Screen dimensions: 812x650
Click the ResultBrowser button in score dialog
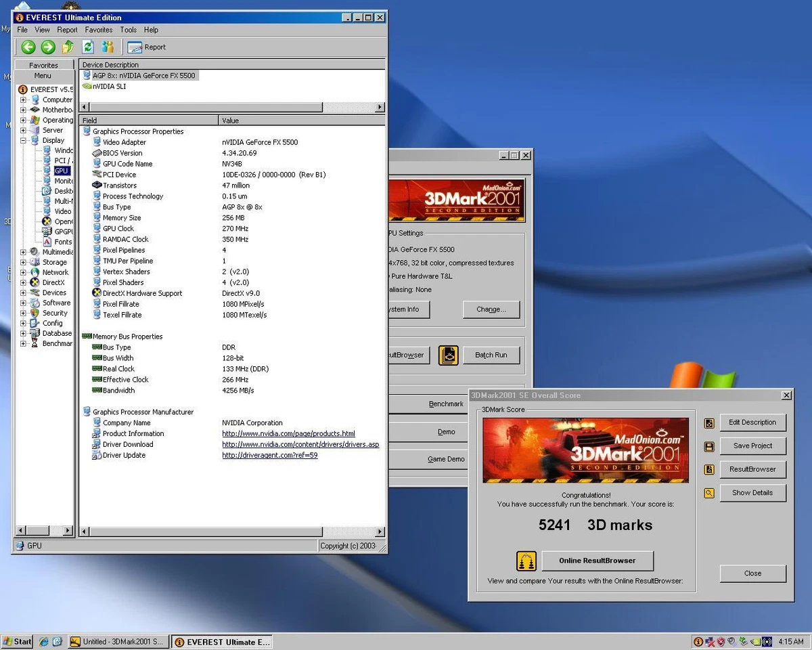pos(752,469)
